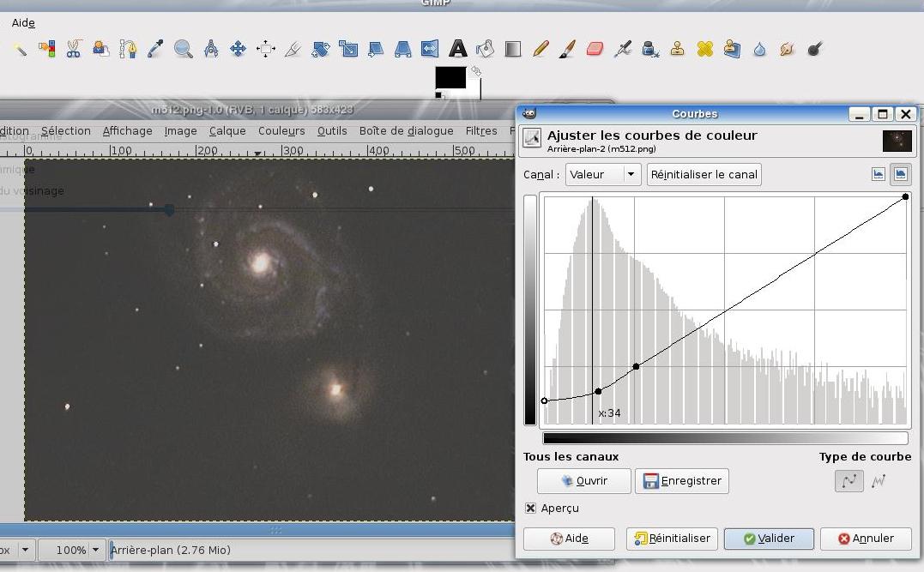924x572 pixels.
Task: Open the Outils menu
Action: 332,130
